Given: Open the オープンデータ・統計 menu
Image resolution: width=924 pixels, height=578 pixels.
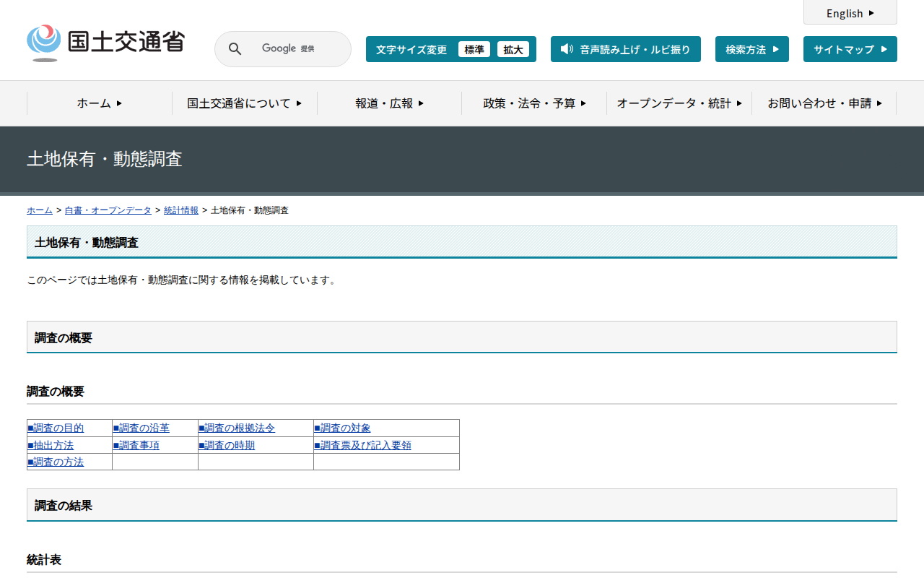Looking at the screenshot, I should (679, 103).
